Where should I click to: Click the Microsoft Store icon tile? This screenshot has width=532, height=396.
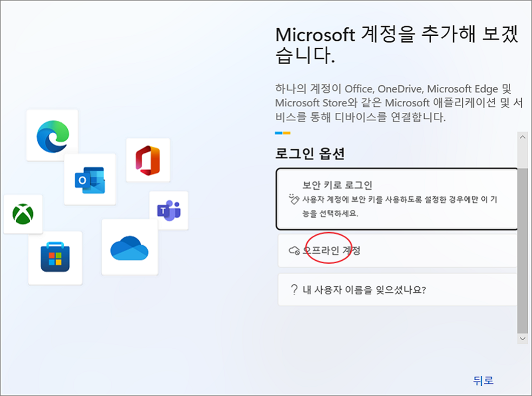55,258
